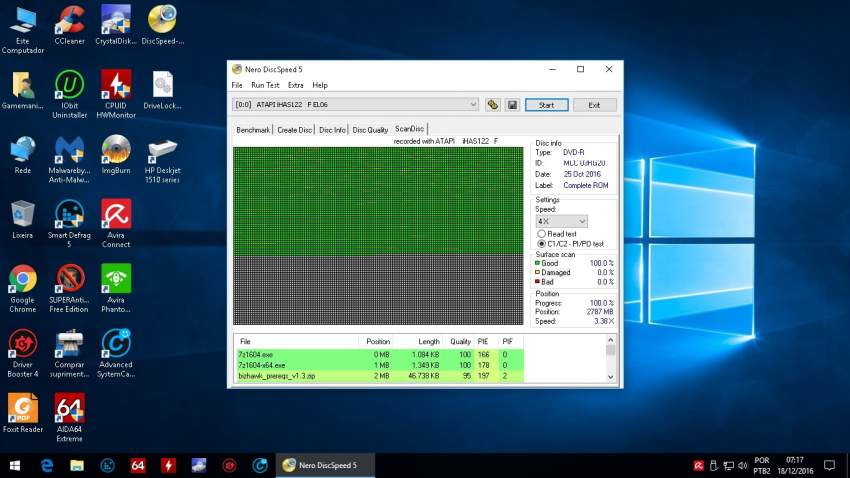Launch Edge from the taskbar
The width and height of the screenshot is (850, 478).
coord(47,465)
